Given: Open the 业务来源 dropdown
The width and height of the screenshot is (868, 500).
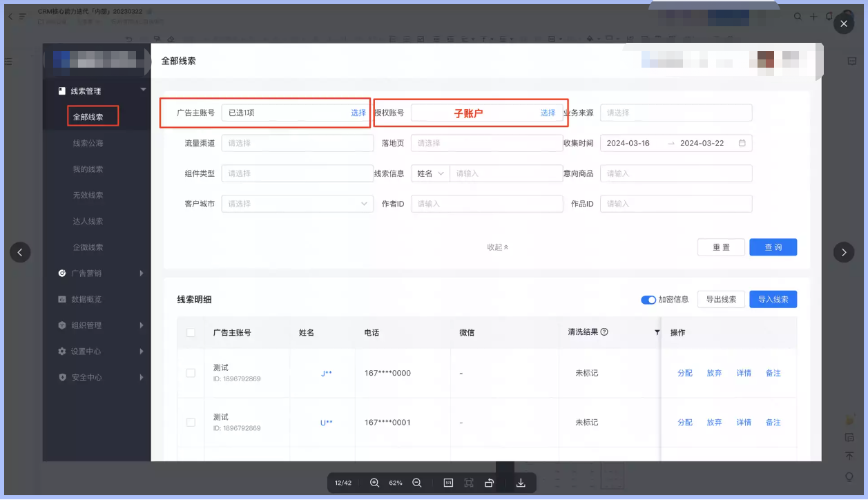Looking at the screenshot, I should (675, 112).
